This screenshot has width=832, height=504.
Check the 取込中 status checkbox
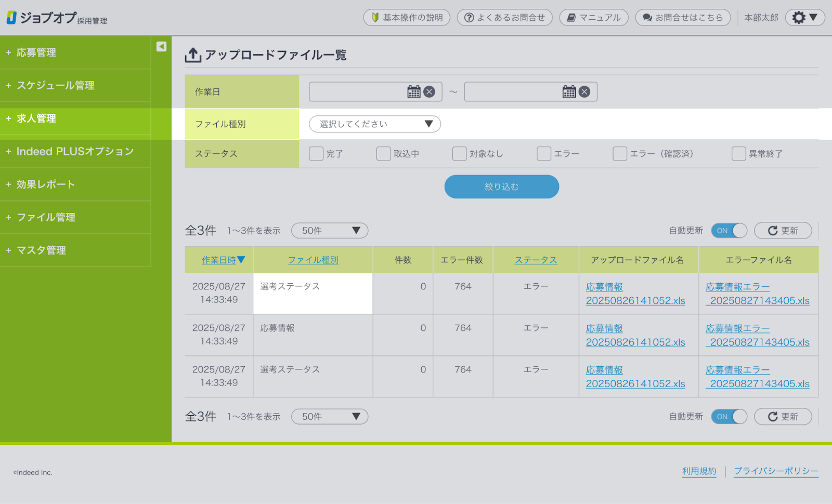coord(383,154)
